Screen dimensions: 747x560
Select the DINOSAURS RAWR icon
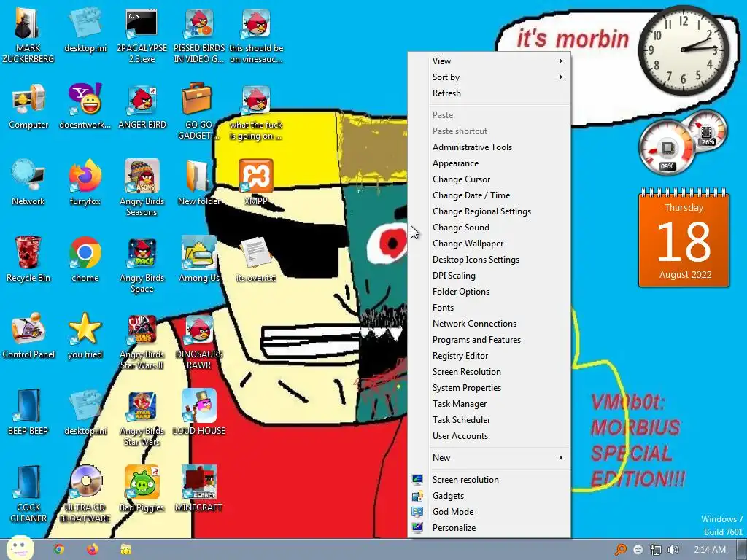198,342
